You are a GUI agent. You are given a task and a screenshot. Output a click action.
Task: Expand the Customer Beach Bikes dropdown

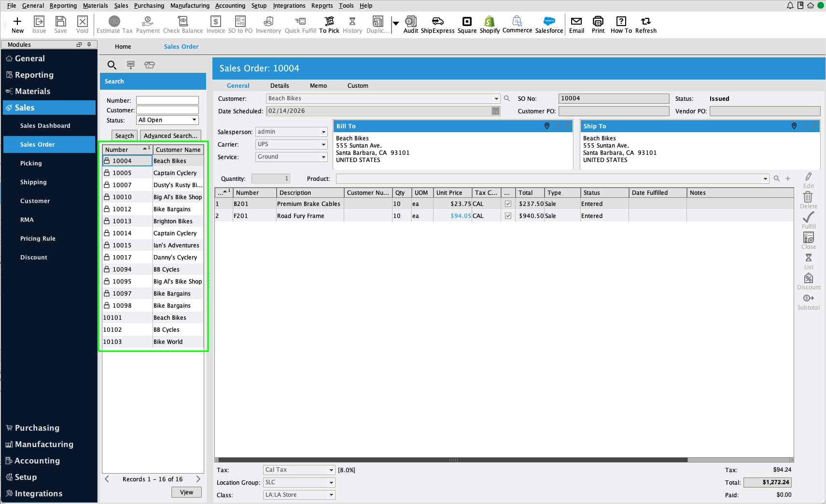point(496,98)
